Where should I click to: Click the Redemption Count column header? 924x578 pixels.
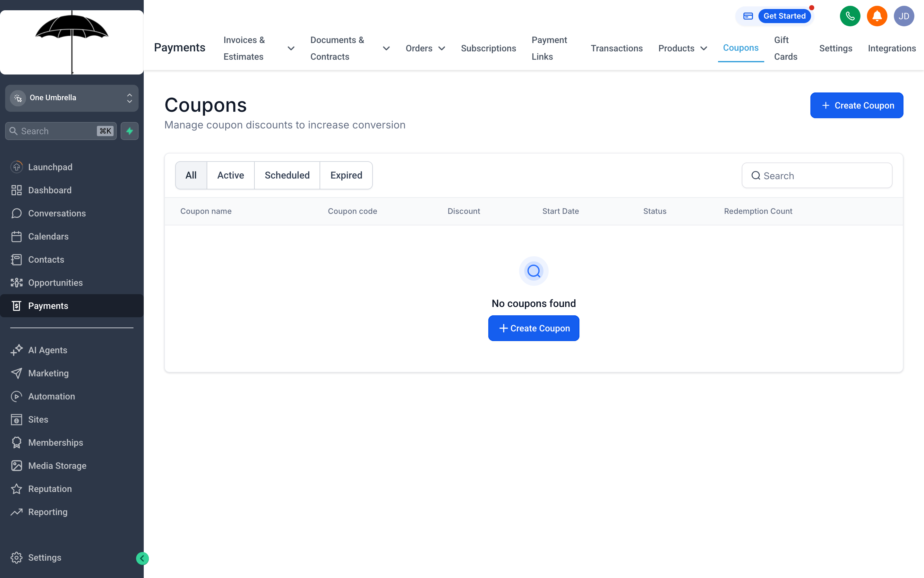click(758, 211)
